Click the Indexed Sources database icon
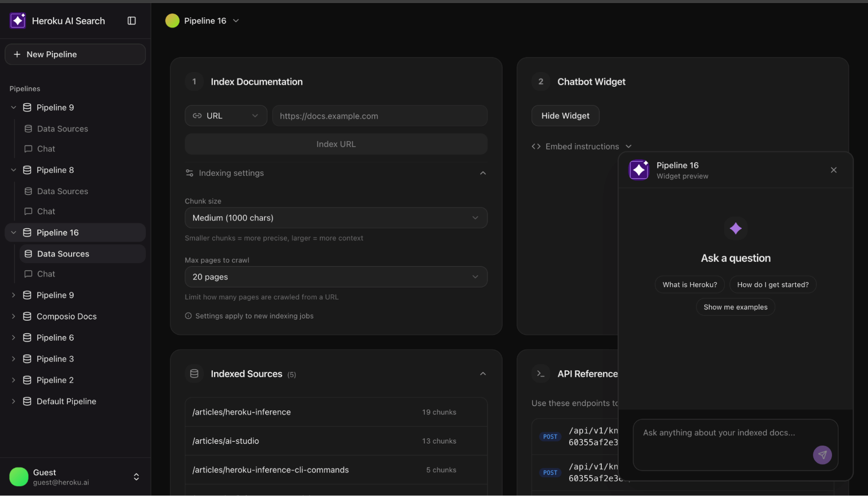Viewport: 868px width, 496px height. click(x=194, y=373)
